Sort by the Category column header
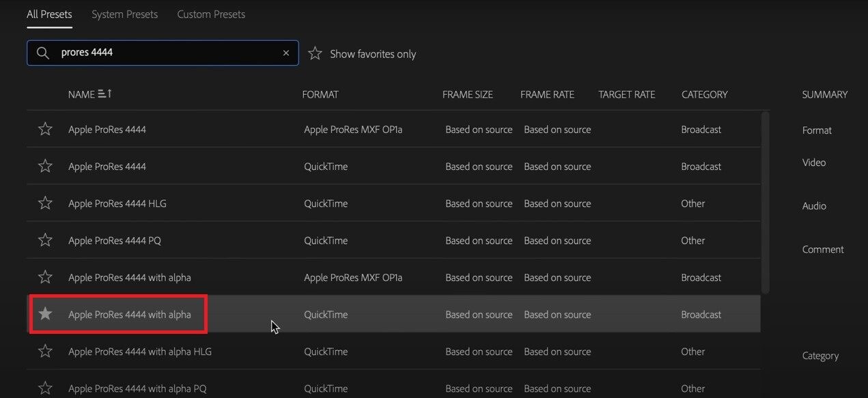The width and height of the screenshot is (868, 398). 705,95
